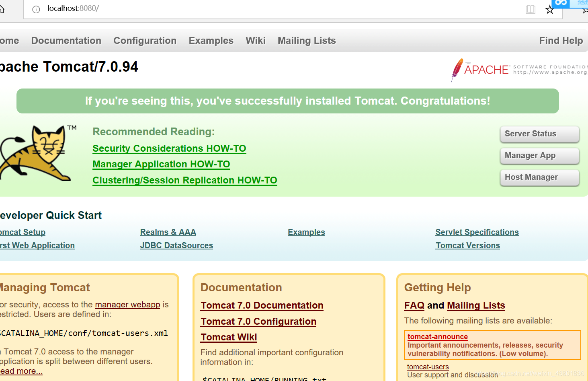
Task: Click Read more link in Managing Tomcat
Action: coord(21,371)
